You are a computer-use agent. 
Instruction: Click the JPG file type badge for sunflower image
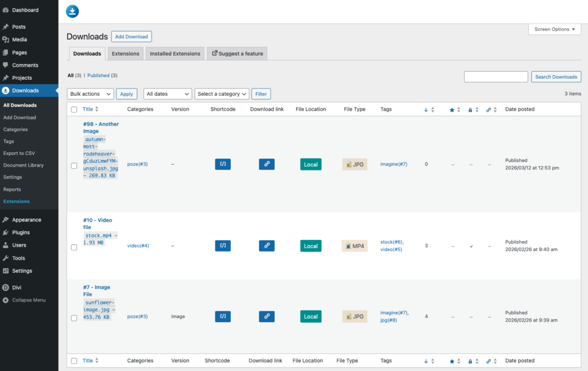click(355, 316)
